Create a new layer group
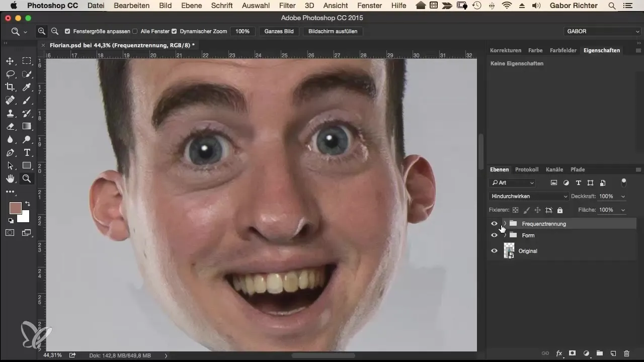The image size is (644, 362). [600, 353]
